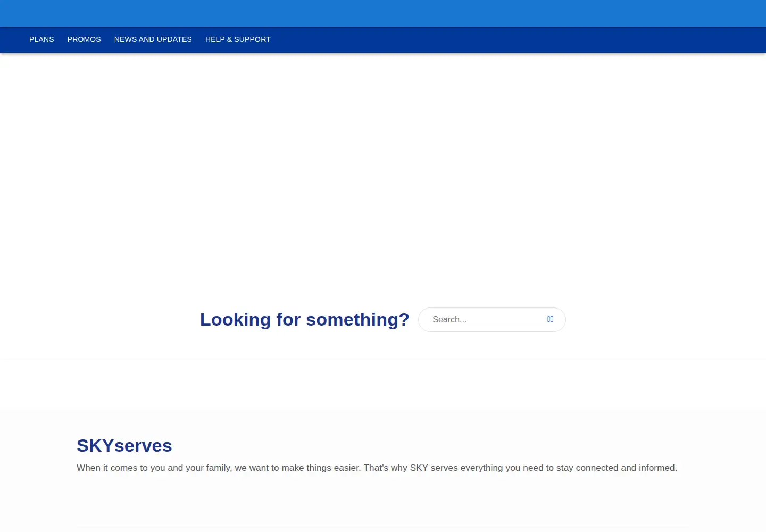Click the "SKYserves" heading
Screen dimensions: 766x532
[x=124, y=446]
